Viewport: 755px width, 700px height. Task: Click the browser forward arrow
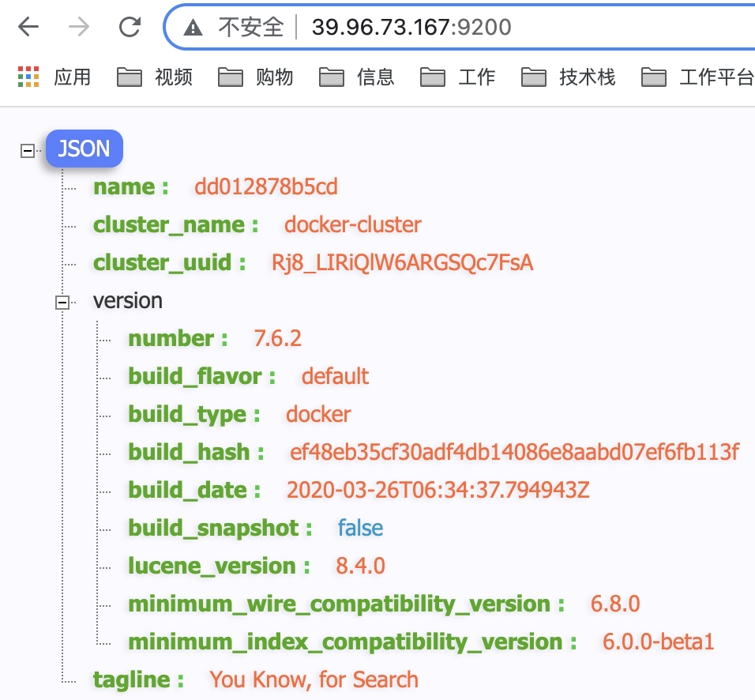pyautogui.click(x=79, y=28)
